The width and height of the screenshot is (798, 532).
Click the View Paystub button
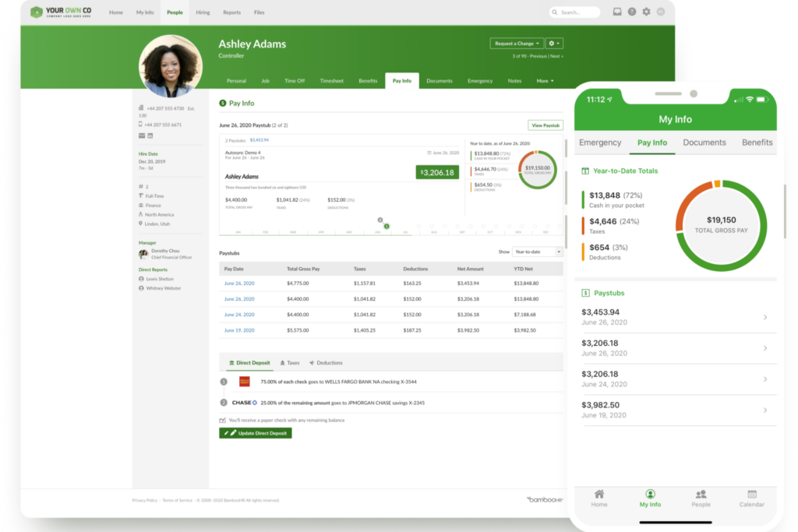point(546,125)
